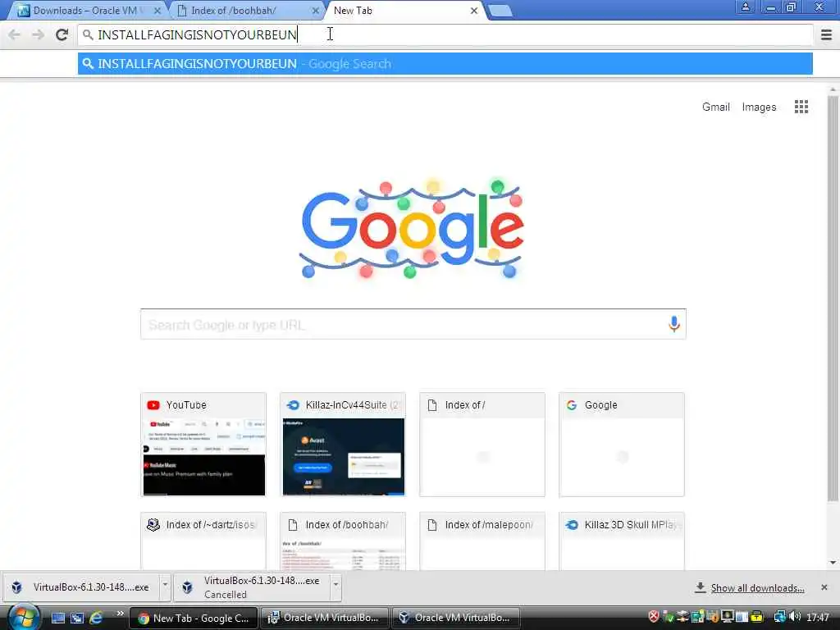This screenshot has width=840, height=630.
Task: Go forward with the forward arrow
Action: (x=38, y=34)
